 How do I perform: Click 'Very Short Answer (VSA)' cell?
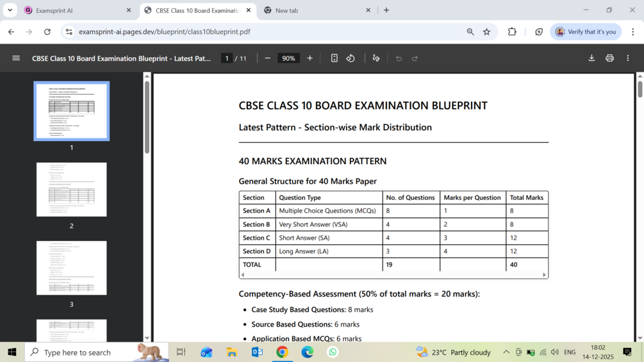(329, 224)
